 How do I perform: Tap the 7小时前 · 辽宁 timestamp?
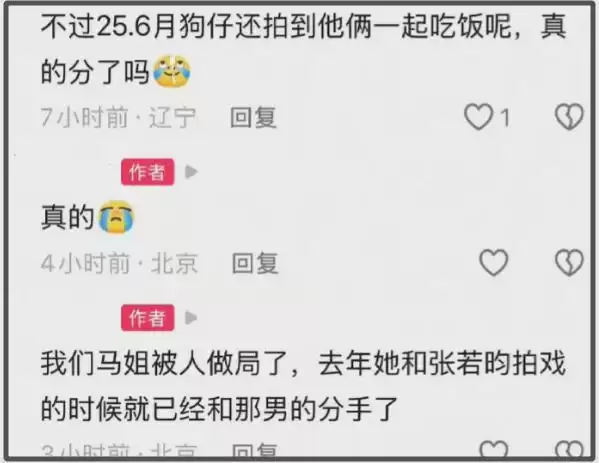pyautogui.click(x=118, y=117)
